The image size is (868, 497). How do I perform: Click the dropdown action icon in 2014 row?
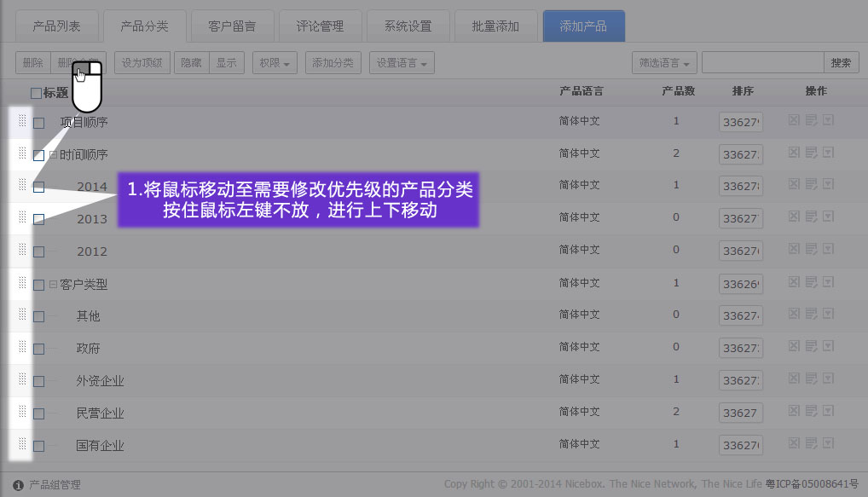(x=828, y=185)
